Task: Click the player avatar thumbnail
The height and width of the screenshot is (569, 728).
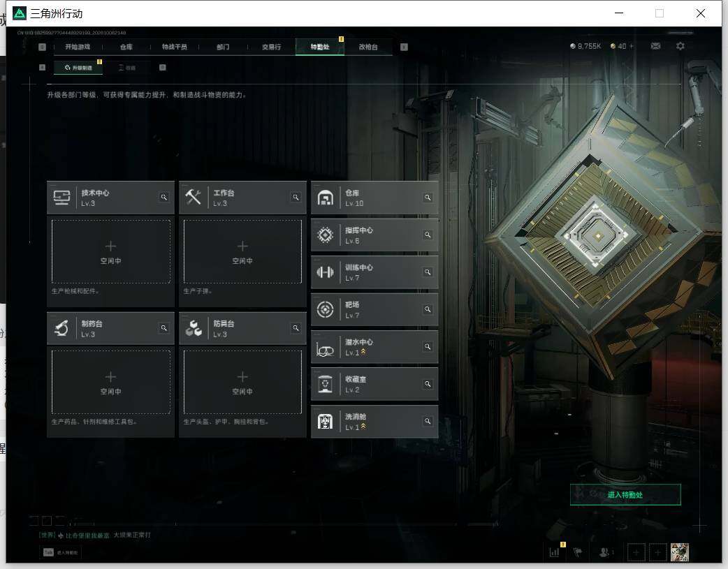Action: 680,552
